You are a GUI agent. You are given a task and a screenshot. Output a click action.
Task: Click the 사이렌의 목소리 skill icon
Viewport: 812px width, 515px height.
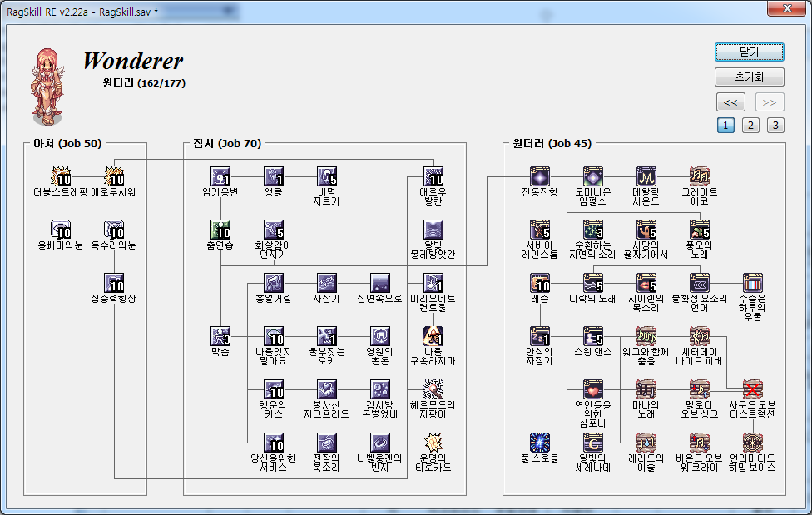[x=646, y=284]
